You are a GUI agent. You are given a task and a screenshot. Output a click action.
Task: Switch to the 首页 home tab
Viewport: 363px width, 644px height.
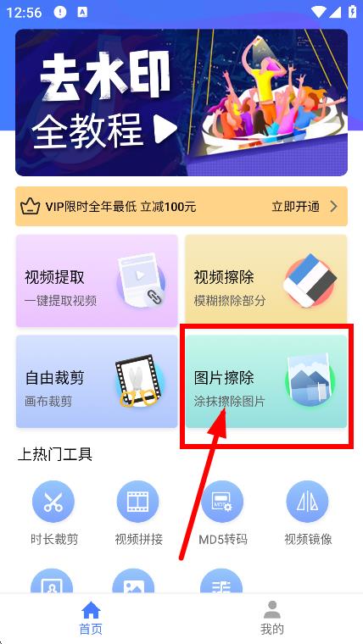(x=91, y=618)
